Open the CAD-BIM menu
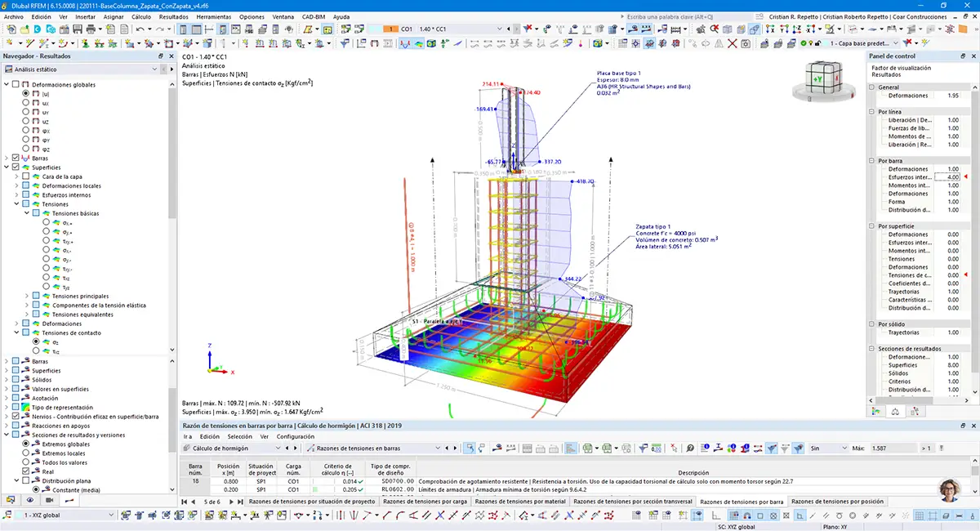This screenshot has width=980, height=531. pos(314,16)
